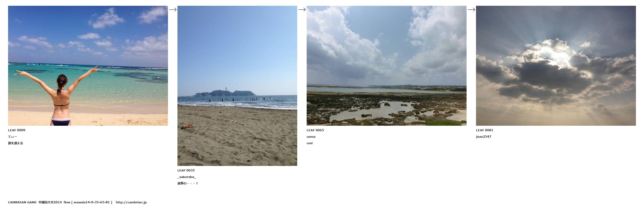Click the arrow between LEAF 0035 and LEAF 0065
Viewport: 644px width, 208px height.
(302, 9)
